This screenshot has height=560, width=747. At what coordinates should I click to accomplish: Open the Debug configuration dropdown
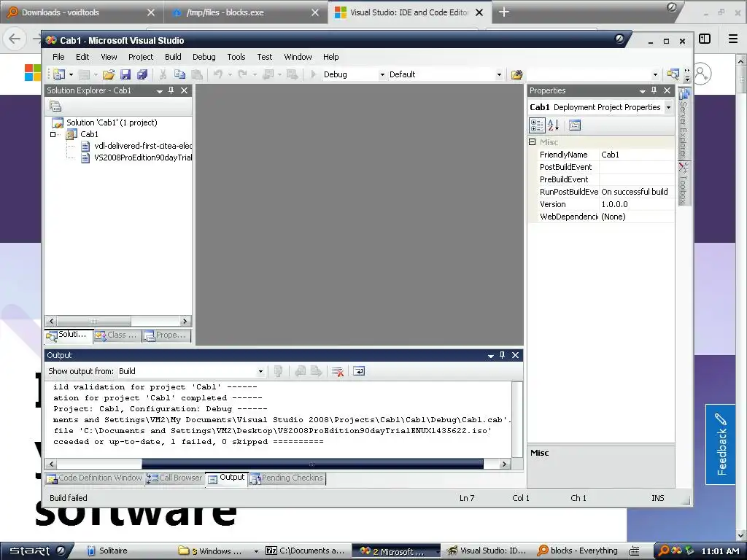[x=382, y=75]
